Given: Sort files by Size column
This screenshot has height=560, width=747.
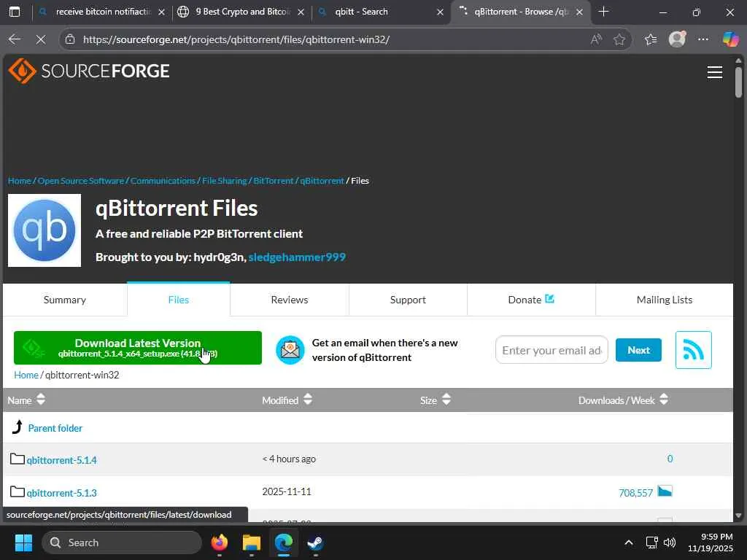Looking at the screenshot, I should (436, 400).
